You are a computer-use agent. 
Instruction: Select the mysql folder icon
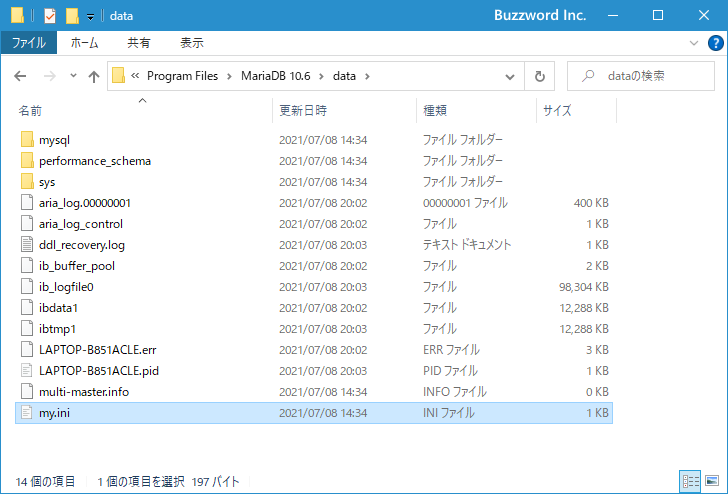pyautogui.click(x=27, y=139)
